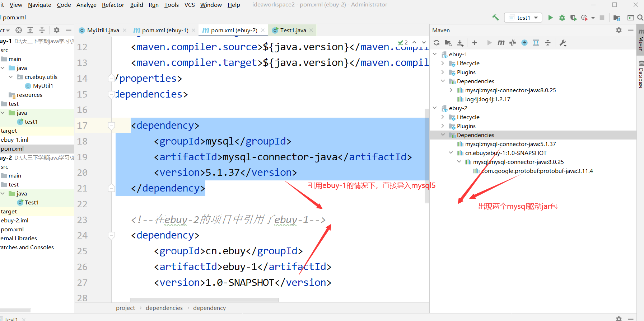Run test1 with Coverage icon
644x321 pixels.
[573, 18]
